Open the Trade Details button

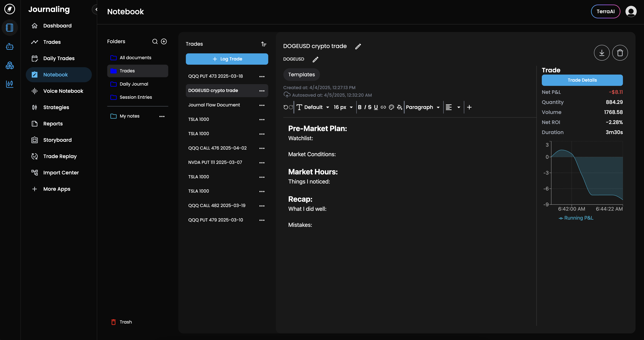(582, 80)
